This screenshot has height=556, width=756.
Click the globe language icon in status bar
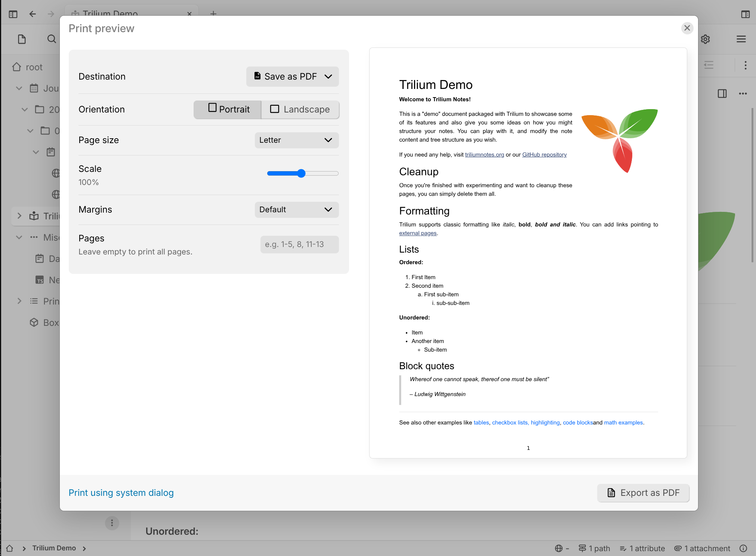pyautogui.click(x=559, y=548)
